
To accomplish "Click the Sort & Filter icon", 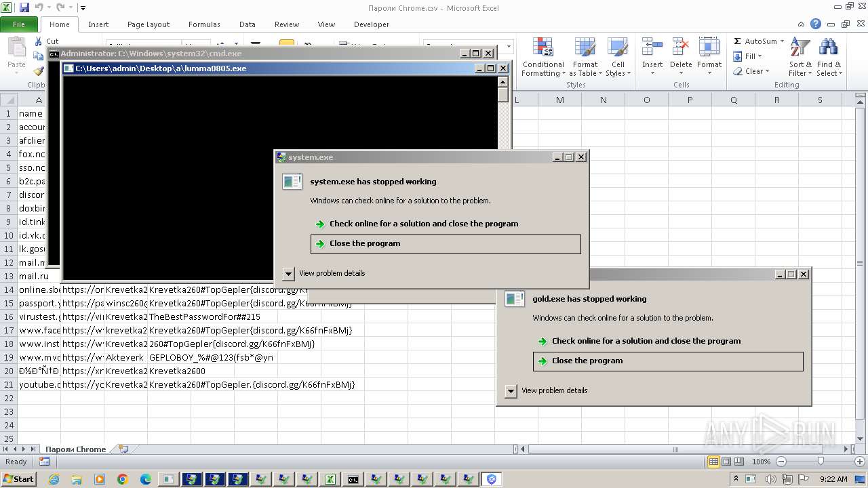I will click(x=800, y=47).
